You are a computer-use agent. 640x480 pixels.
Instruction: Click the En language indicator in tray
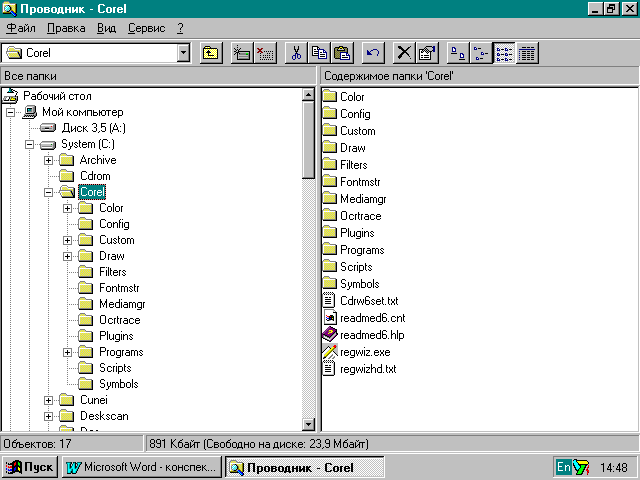pyautogui.click(x=564, y=467)
